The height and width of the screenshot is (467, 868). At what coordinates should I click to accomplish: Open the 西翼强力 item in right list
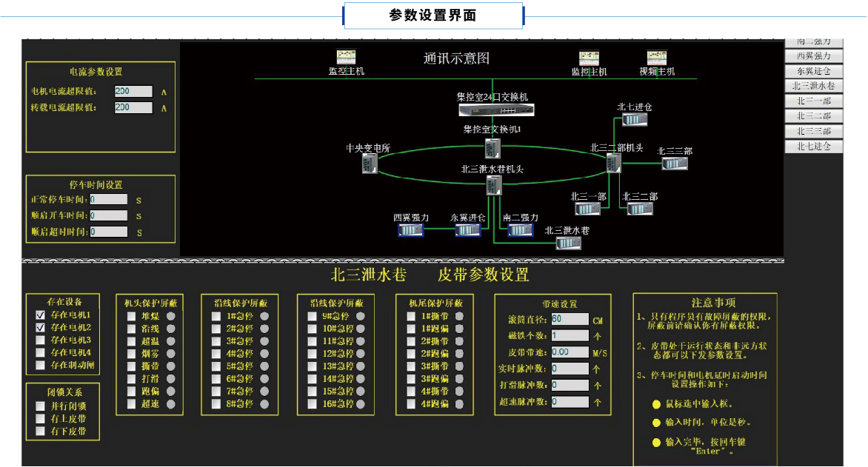(814, 56)
